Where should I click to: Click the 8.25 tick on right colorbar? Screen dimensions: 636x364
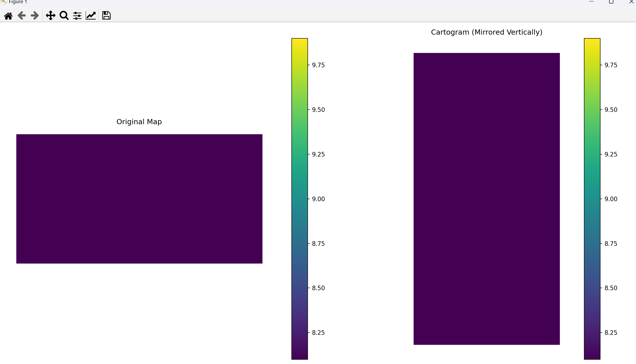tap(611, 333)
